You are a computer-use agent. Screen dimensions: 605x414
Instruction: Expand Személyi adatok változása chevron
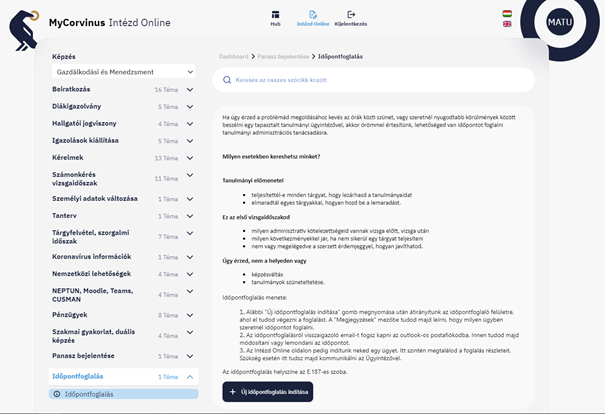(x=190, y=199)
